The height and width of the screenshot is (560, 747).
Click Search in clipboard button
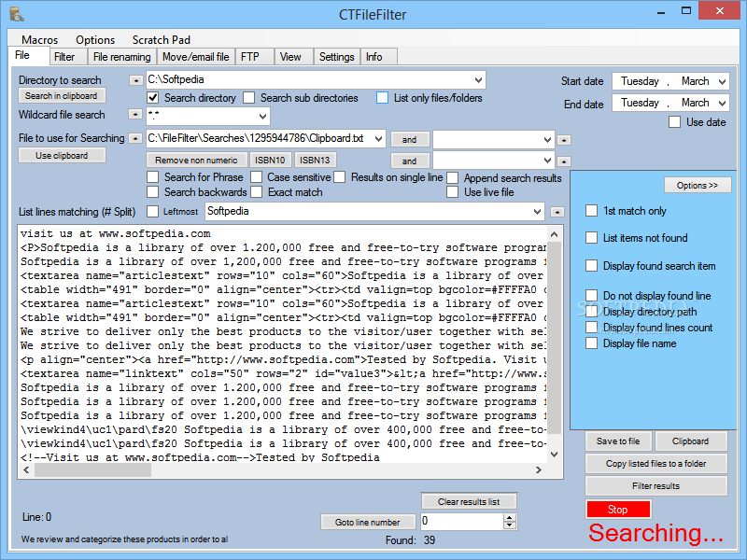[x=62, y=96]
